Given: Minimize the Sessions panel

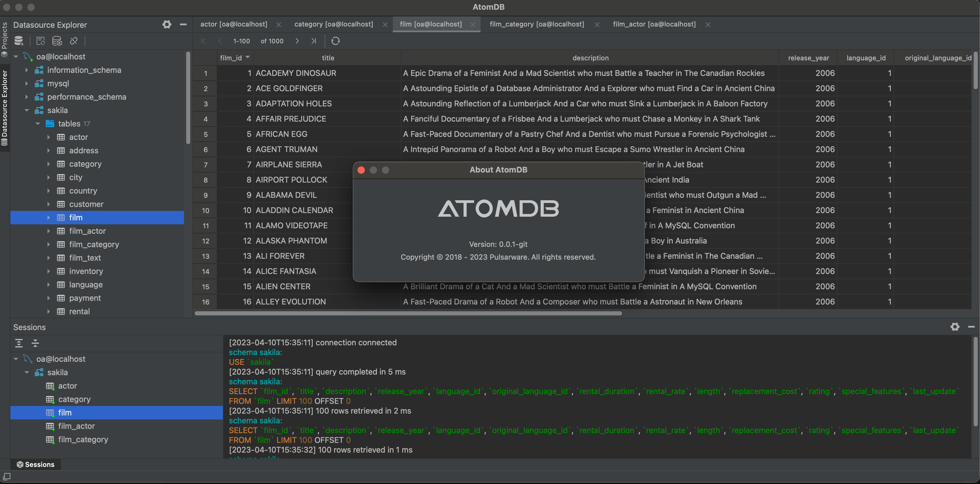Looking at the screenshot, I should coord(971,327).
